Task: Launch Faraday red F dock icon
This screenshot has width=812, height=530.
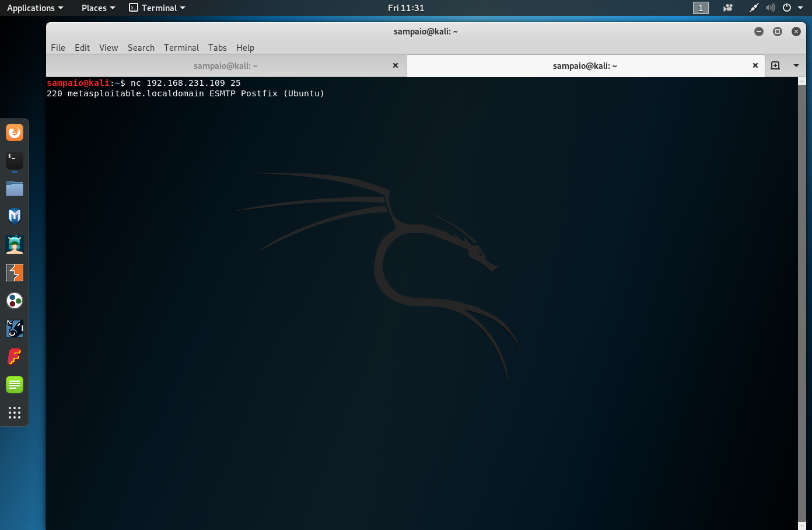Action: click(x=15, y=357)
